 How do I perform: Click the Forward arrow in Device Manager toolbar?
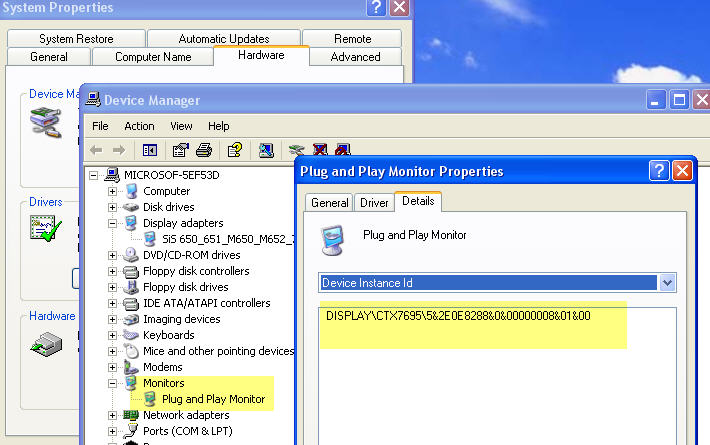(119, 150)
